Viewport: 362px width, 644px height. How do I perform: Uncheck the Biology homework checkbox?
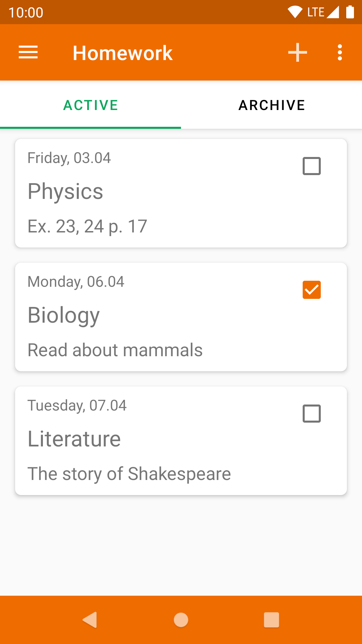(312, 290)
